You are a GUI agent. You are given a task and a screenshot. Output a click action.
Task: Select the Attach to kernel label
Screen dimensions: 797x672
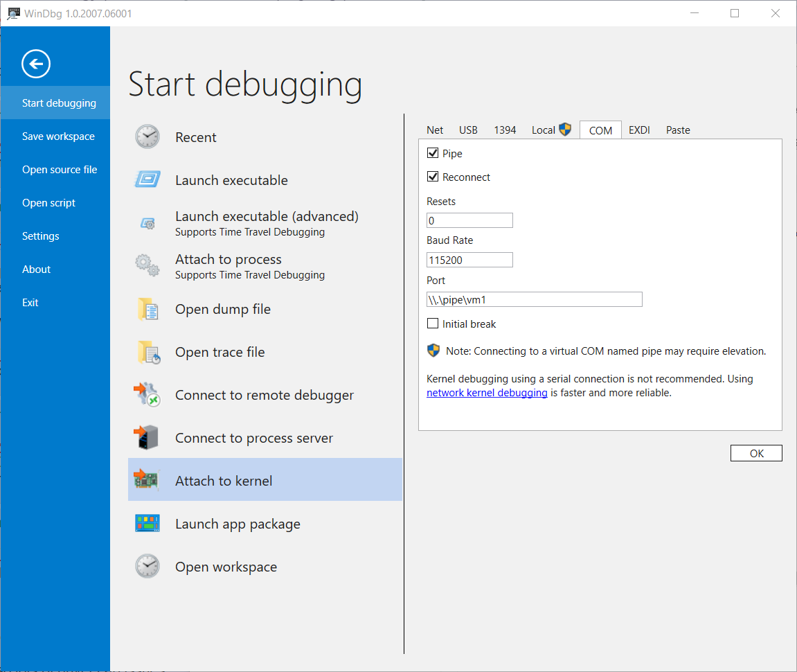point(224,481)
